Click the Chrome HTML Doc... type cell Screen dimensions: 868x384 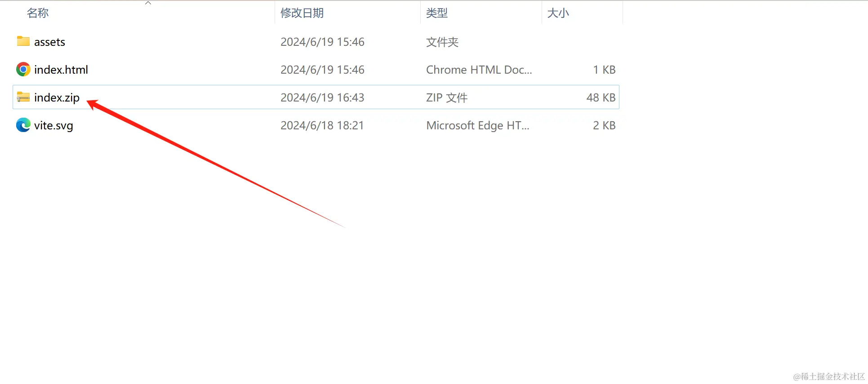(x=479, y=70)
